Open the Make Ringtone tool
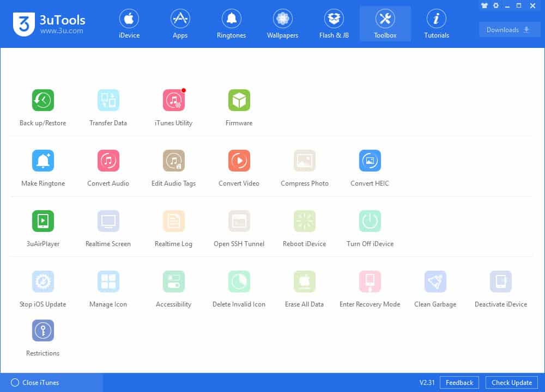The width and height of the screenshot is (545, 392). pyautogui.click(x=43, y=161)
